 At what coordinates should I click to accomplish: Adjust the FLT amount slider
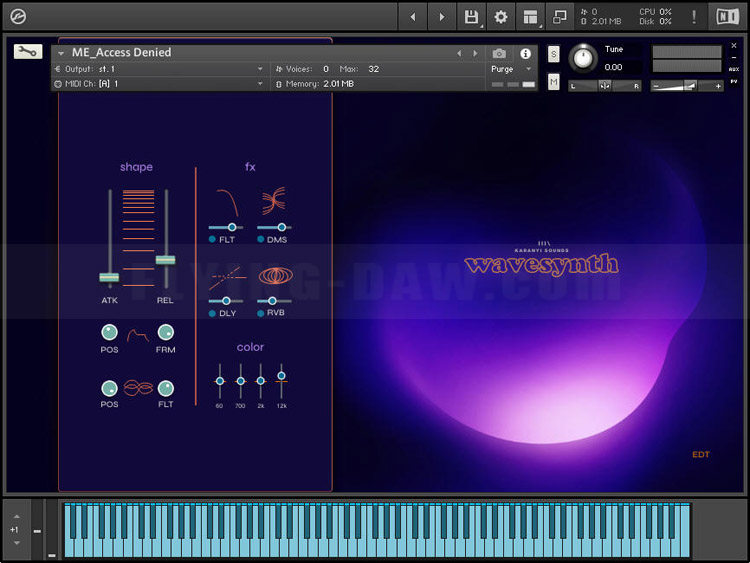[232, 227]
